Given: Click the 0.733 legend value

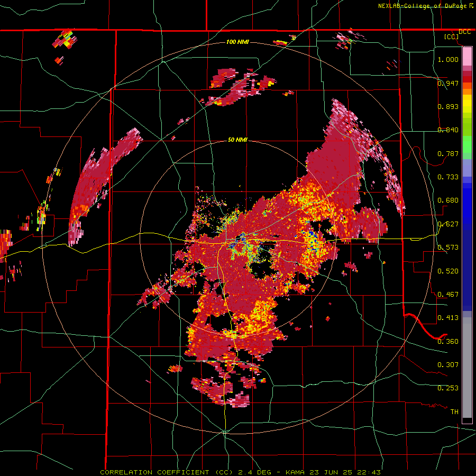Looking at the screenshot, I should point(448,177).
